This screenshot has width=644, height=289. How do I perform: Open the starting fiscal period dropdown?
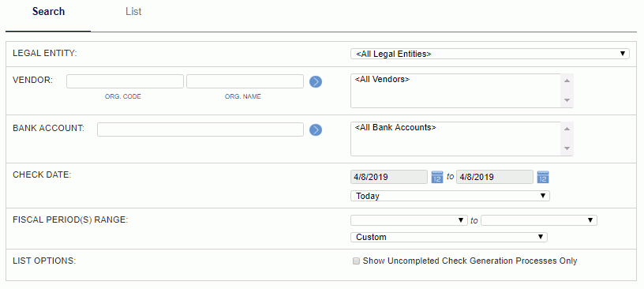coord(409,220)
